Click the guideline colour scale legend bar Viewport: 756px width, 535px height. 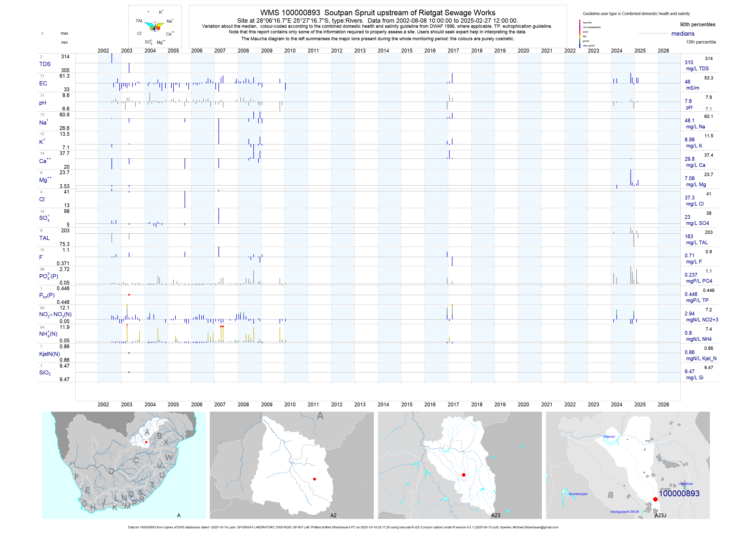(x=580, y=34)
